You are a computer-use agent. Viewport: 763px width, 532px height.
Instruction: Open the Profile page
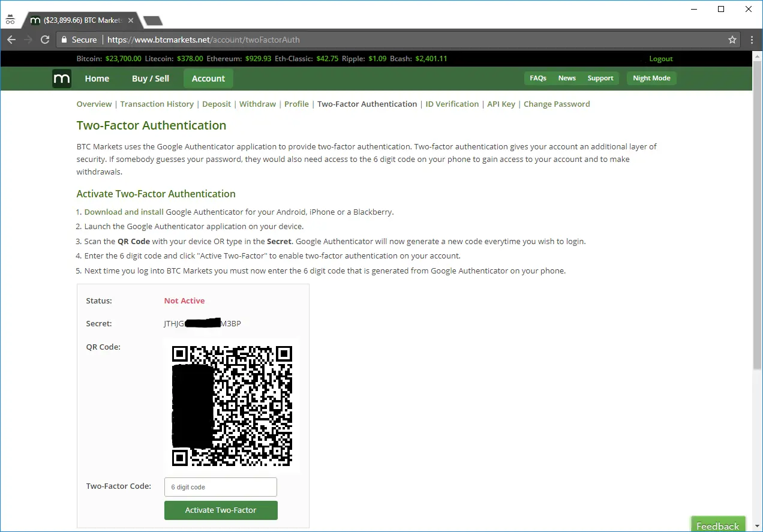(x=296, y=104)
